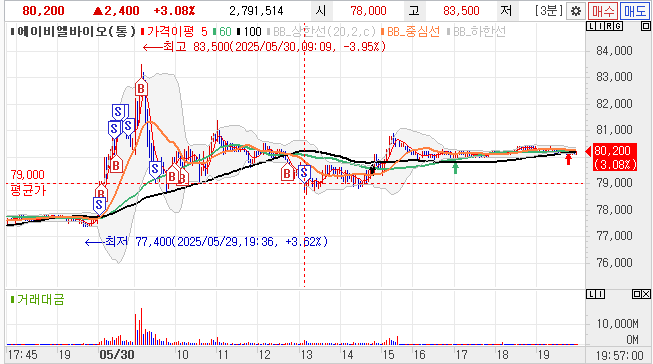Click the ▲2,400 change value
The image size is (653, 364).
coord(116,11)
